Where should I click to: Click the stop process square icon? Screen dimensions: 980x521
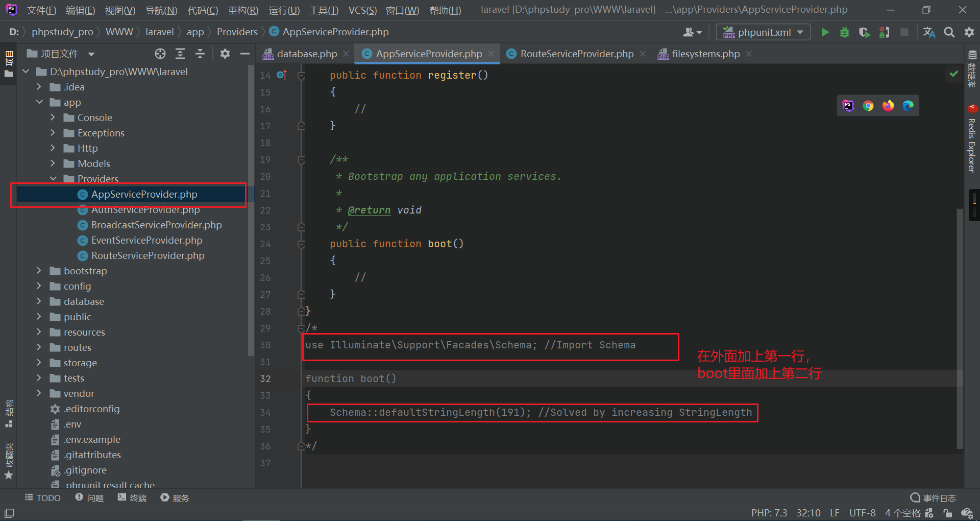pyautogui.click(x=904, y=32)
